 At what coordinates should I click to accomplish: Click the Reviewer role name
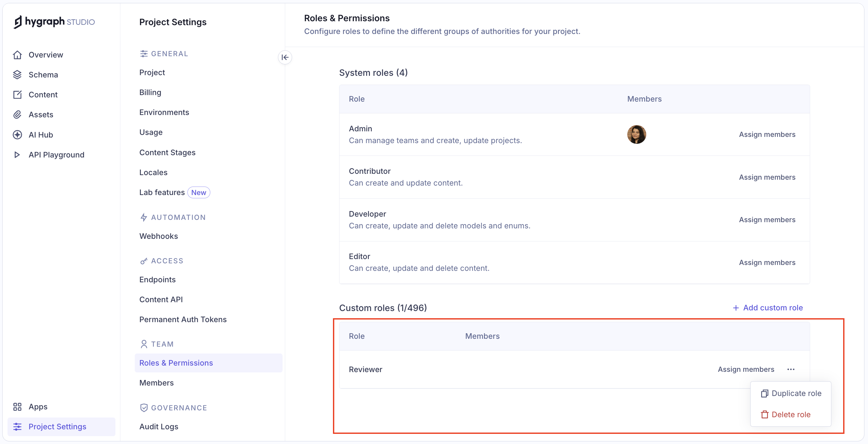point(365,369)
